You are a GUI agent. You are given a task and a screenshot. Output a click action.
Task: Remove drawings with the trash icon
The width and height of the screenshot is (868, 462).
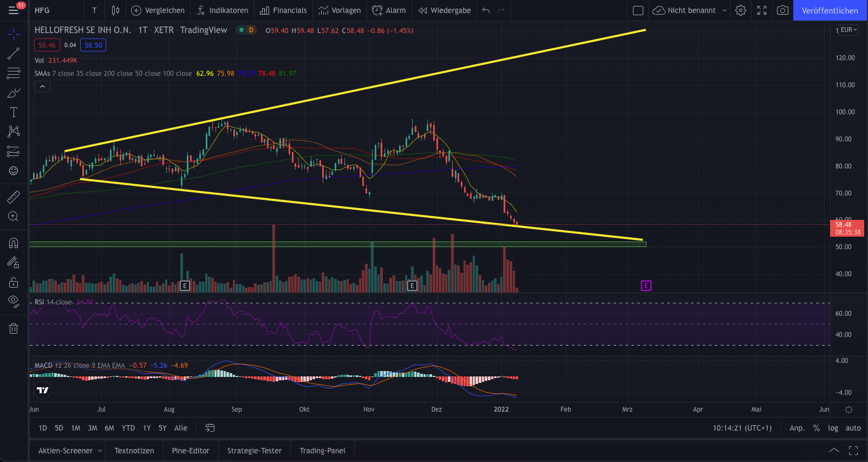click(x=14, y=328)
